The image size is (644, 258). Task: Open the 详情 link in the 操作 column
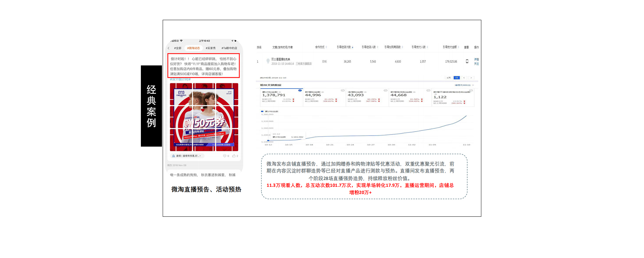(x=476, y=59)
